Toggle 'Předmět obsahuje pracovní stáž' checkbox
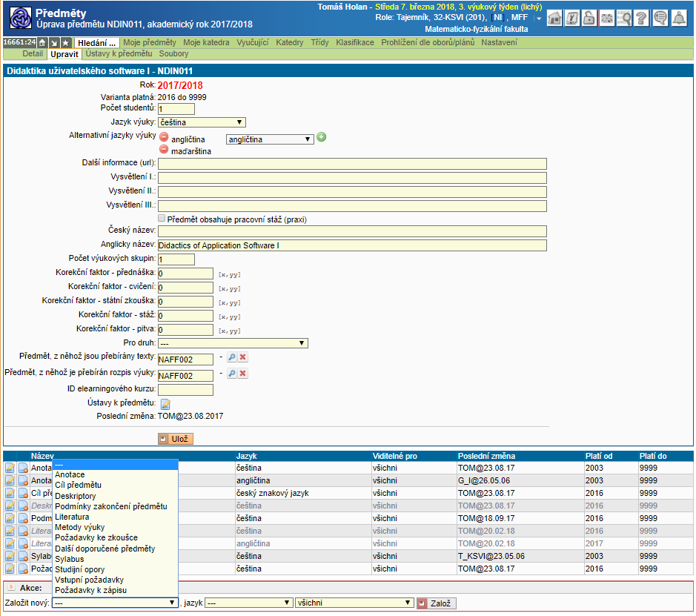The width and height of the screenshot is (696, 616). pos(162,219)
